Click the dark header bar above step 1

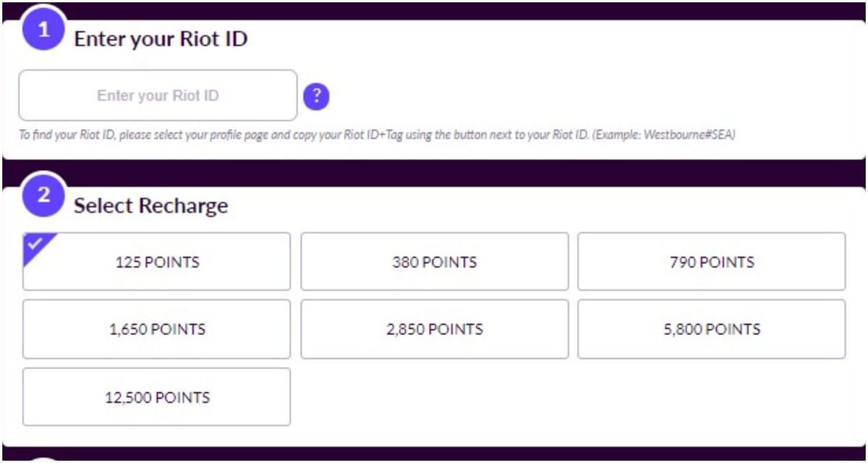coord(434,7)
